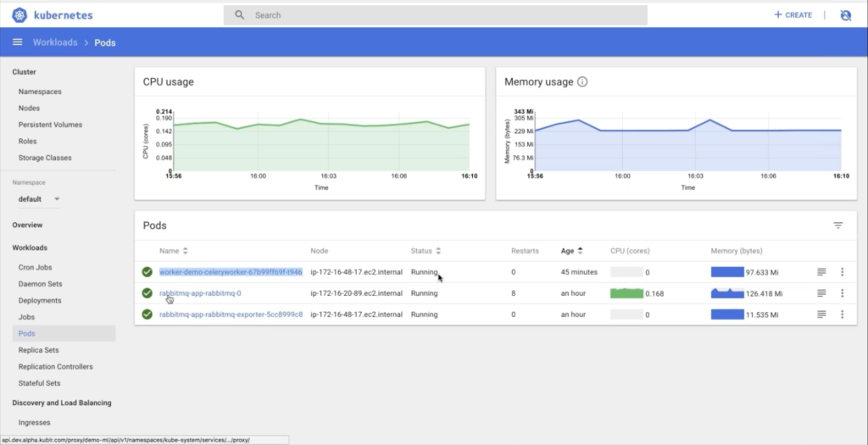Open Discovery and Load Balancing section

click(x=62, y=403)
